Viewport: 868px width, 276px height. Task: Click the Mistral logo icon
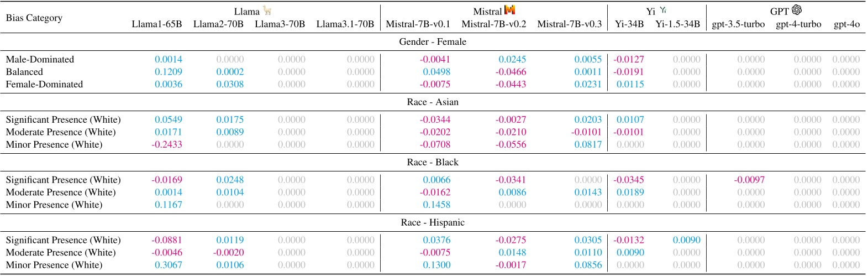click(x=509, y=10)
